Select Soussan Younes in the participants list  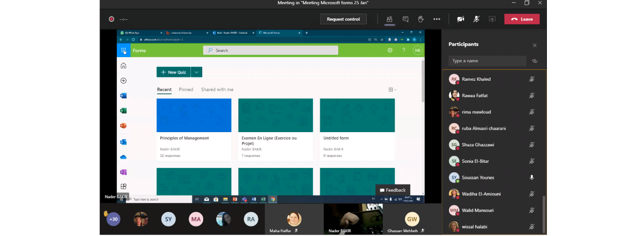(478, 177)
